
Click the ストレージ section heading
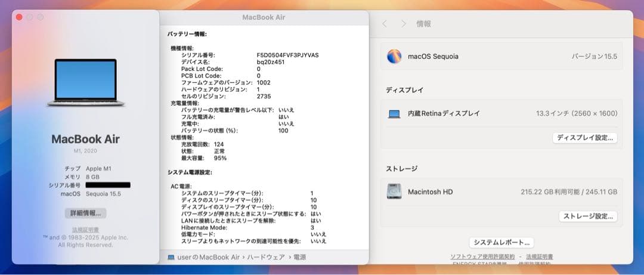click(402, 169)
